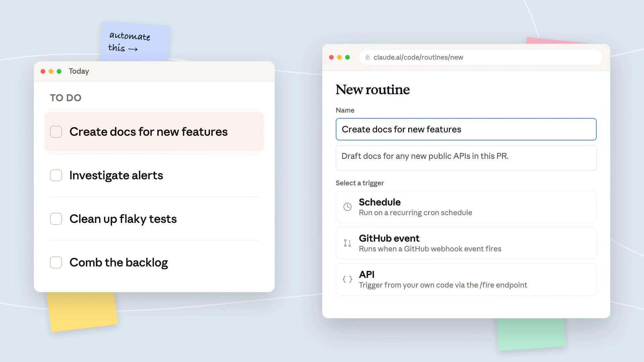
Task: Click the clock icon beside Schedule
Action: pos(347,207)
